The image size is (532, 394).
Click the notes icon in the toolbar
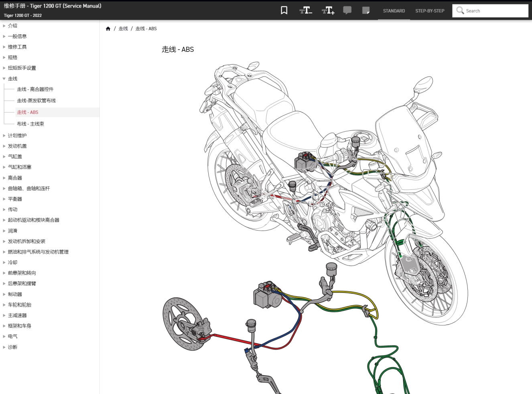[x=365, y=10]
